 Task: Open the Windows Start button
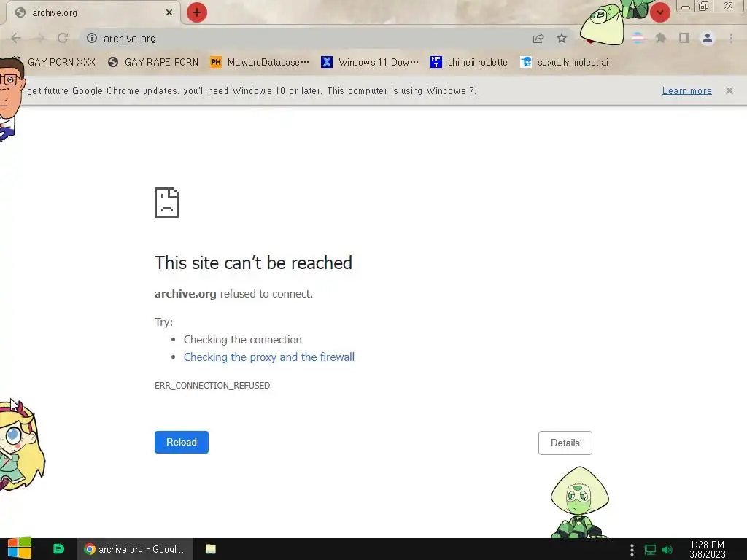[20, 549]
